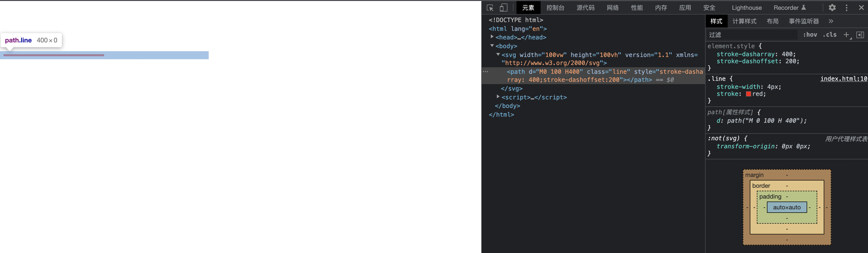Edit the stroke-dasharray 400 value
Viewport: 868px width, 253px height.
788,54
